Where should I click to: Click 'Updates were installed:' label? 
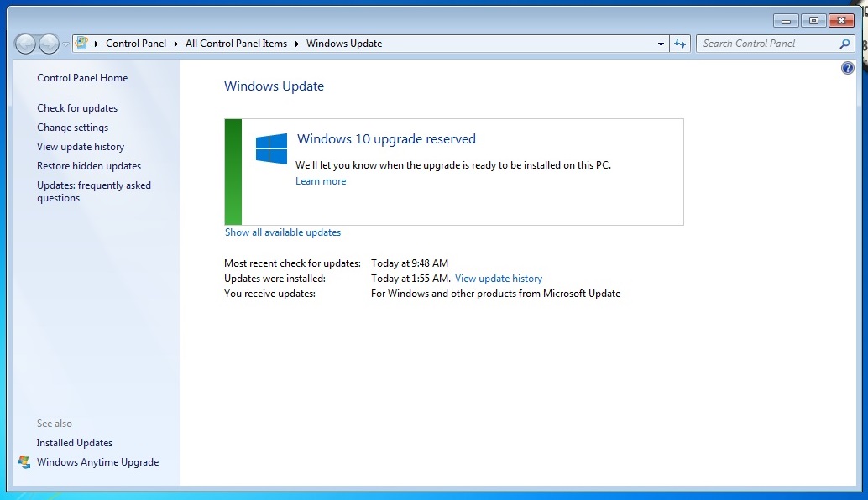[275, 279]
